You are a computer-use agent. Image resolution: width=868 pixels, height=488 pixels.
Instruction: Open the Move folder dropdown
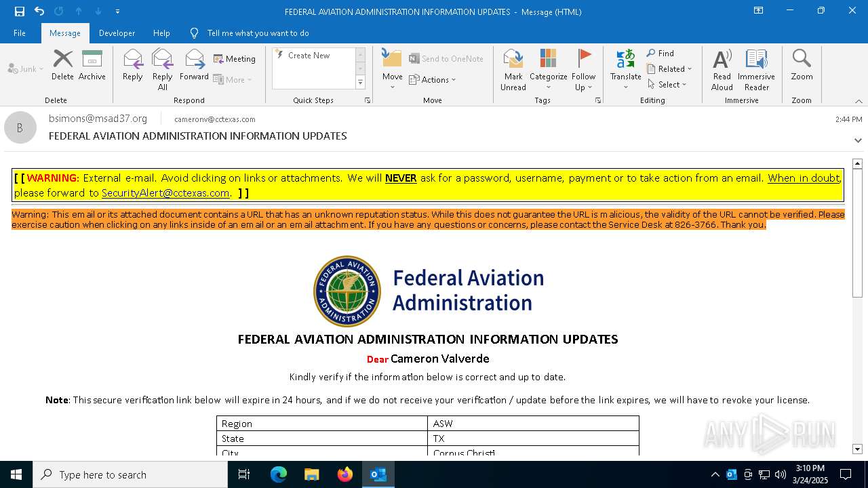coord(393,70)
